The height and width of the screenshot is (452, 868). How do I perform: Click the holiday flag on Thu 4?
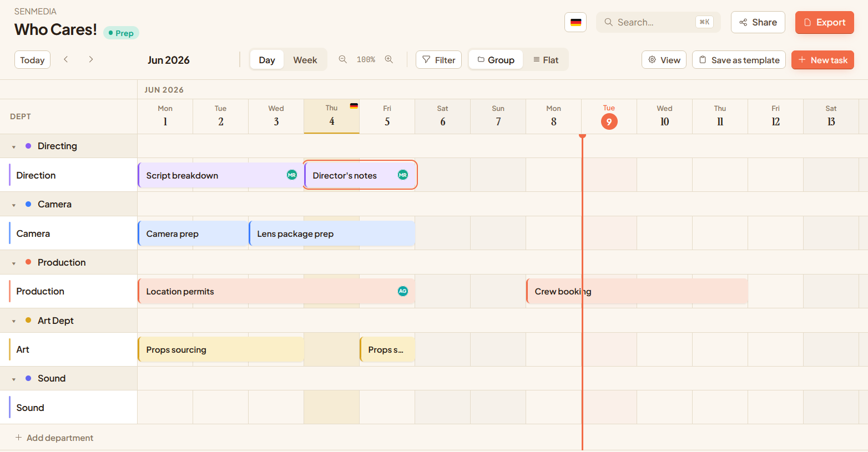tap(354, 105)
